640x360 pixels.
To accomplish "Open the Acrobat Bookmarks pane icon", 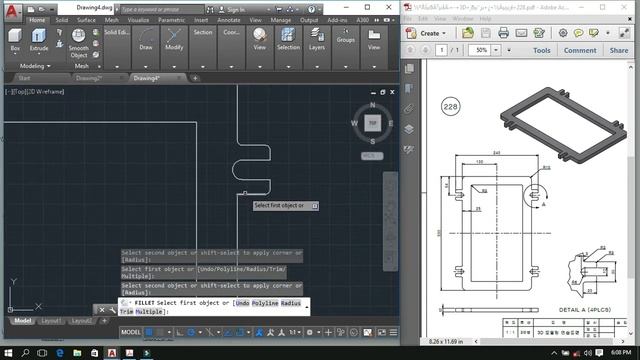I will click(x=409, y=89).
